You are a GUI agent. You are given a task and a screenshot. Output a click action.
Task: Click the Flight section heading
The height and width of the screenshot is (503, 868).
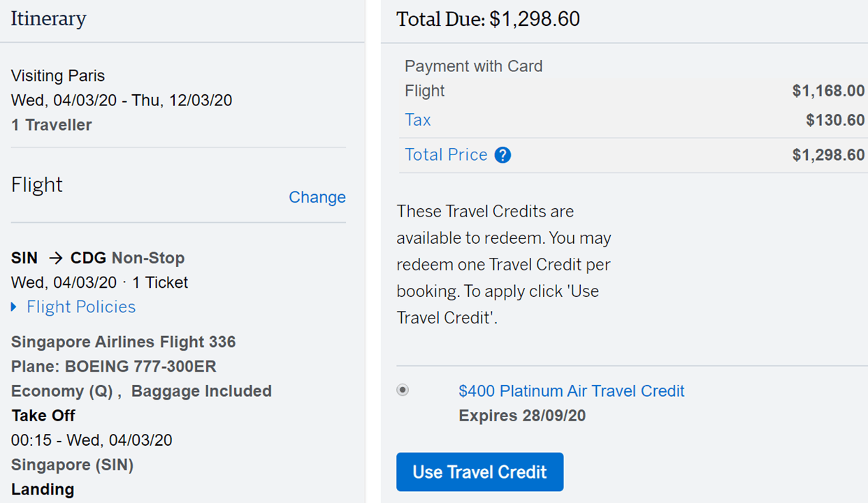[x=37, y=185]
